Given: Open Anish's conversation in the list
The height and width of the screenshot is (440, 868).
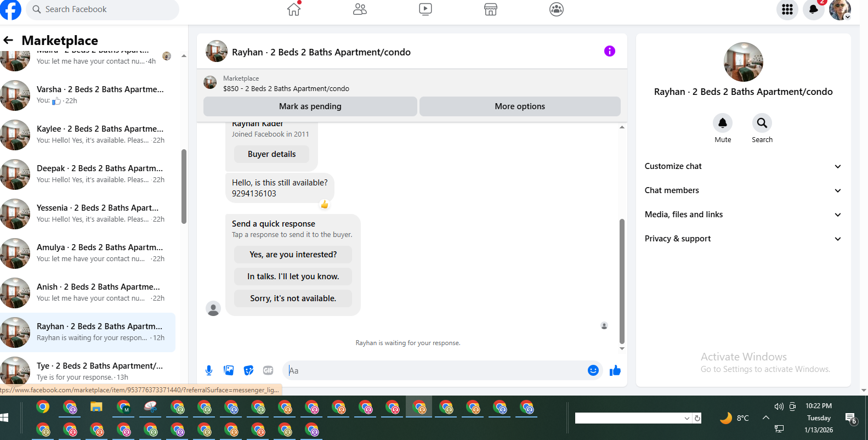Looking at the screenshot, I should pos(88,292).
